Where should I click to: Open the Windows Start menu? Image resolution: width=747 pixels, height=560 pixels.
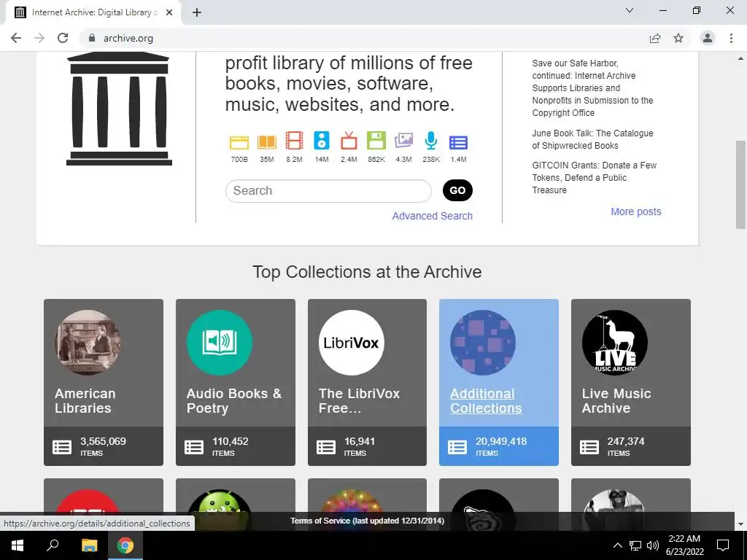tap(18, 545)
